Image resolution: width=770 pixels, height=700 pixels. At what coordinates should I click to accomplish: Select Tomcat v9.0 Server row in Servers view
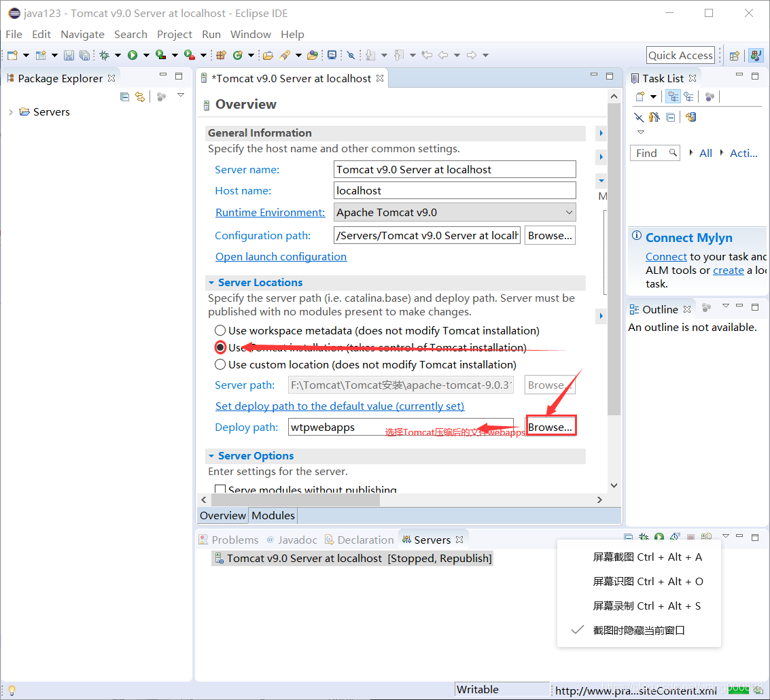(x=353, y=559)
